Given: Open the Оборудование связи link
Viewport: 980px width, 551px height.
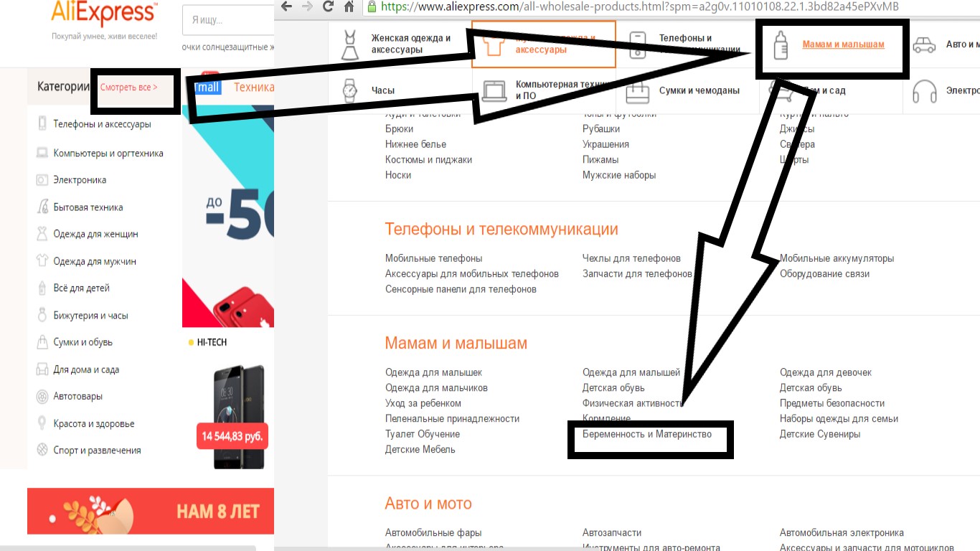Looking at the screenshot, I should pyautogui.click(x=824, y=274).
